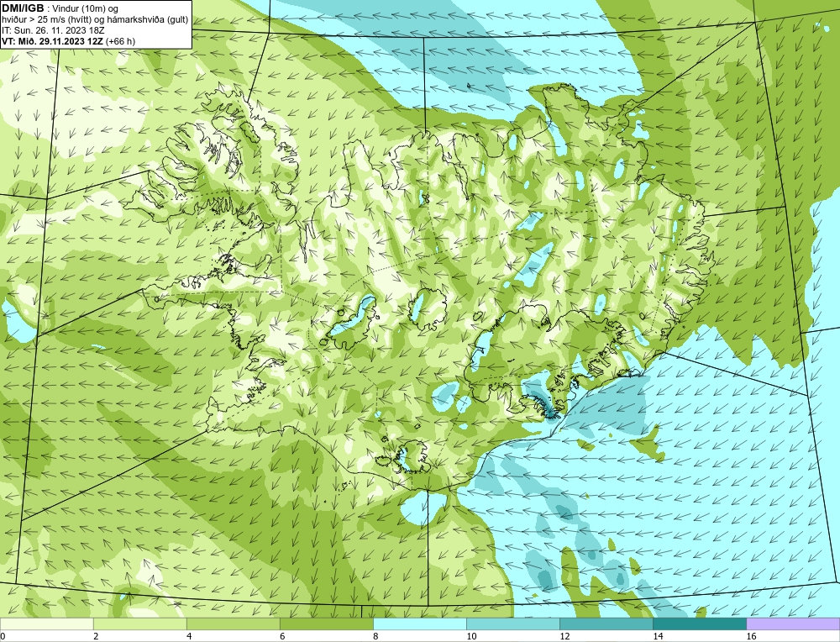Image resolution: width=840 pixels, height=642 pixels.
Task: Click the 10–12 m/s light teal swatch
Action: pos(512,624)
